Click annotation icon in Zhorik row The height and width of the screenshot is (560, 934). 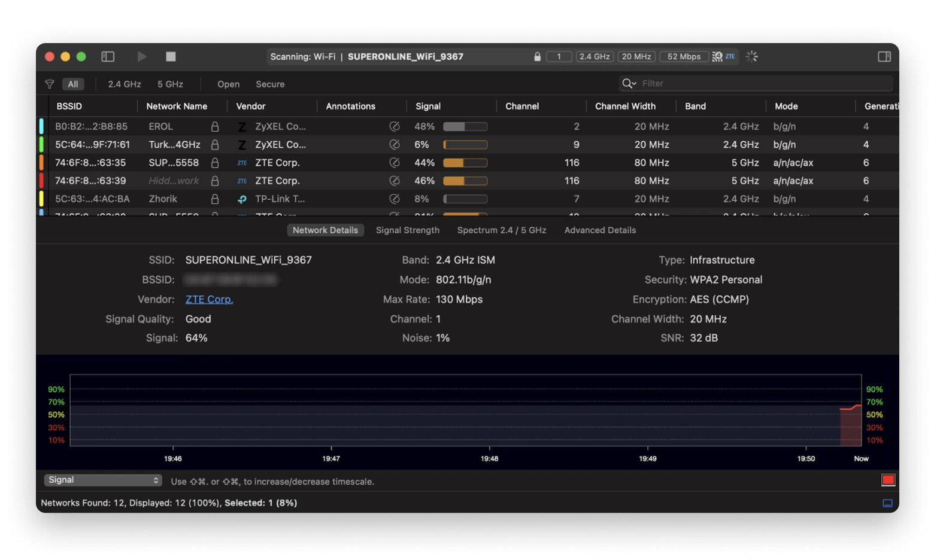coord(395,199)
